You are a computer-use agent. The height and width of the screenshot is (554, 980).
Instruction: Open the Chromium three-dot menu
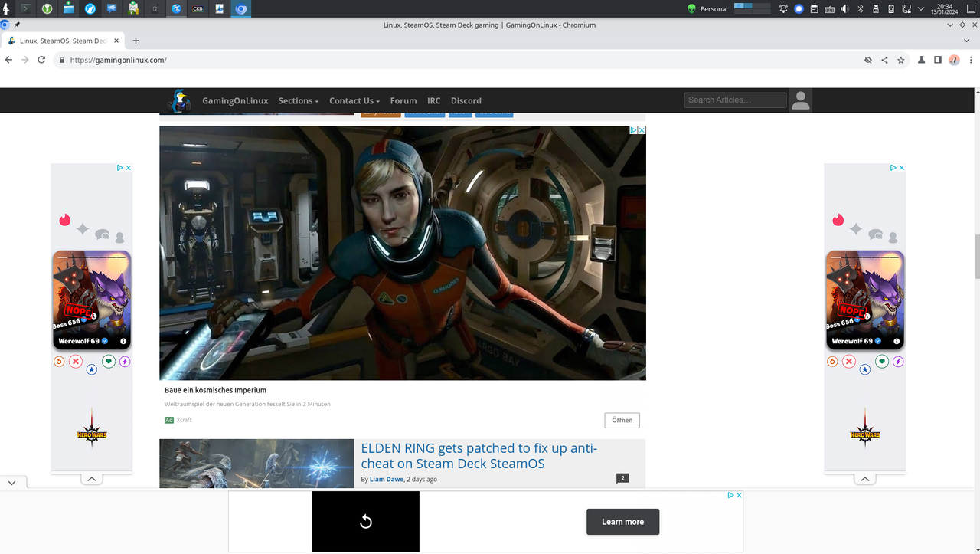coord(970,60)
